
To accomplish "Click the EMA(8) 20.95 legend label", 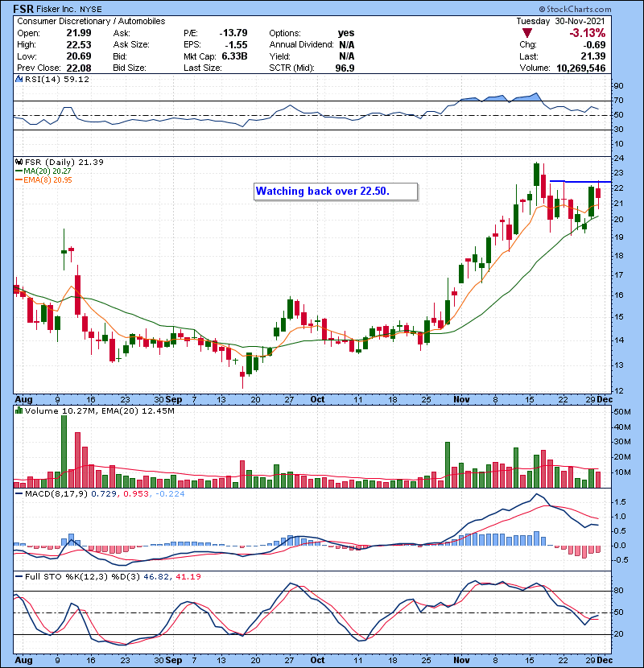I will coord(47,179).
